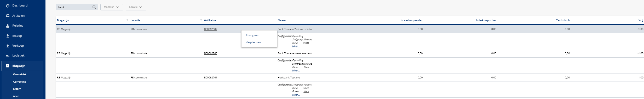Click the search field containing bank
This screenshot has height=99, width=644.
[74, 7]
